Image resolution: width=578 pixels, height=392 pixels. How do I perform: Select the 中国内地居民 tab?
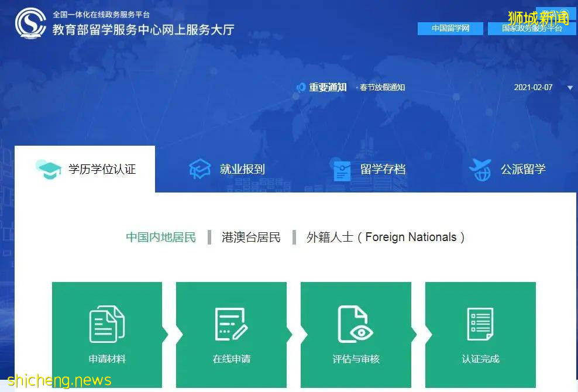point(161,237)
